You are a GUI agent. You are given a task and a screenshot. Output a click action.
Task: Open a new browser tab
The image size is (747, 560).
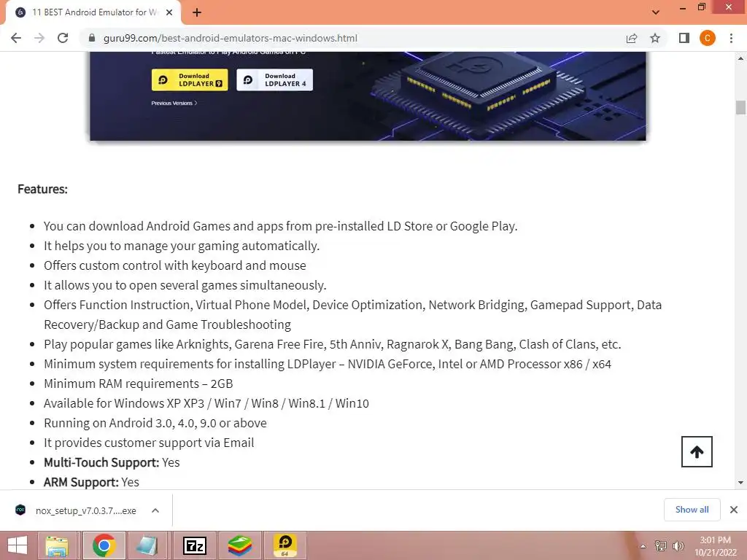pos(197,12)
